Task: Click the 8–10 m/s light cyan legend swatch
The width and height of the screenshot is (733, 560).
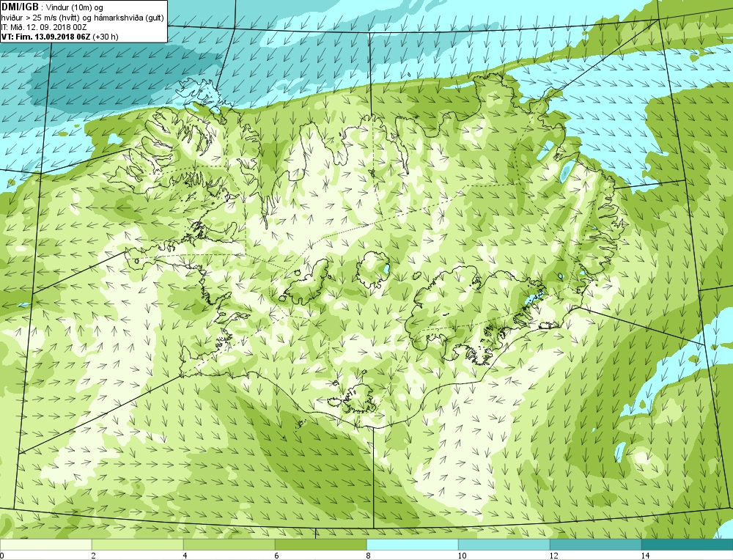Action: point(412,545)
